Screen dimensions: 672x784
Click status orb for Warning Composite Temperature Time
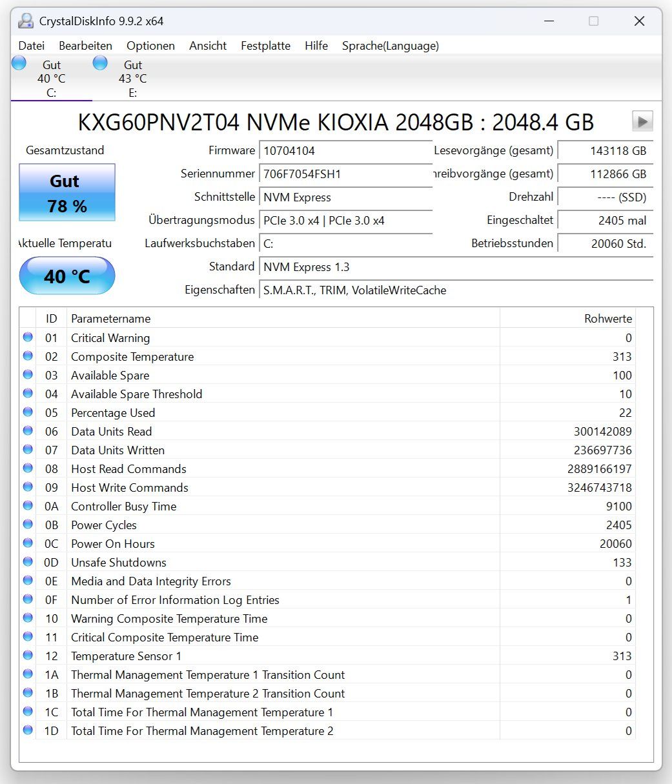pyautogui.click(x=28, y=618)
